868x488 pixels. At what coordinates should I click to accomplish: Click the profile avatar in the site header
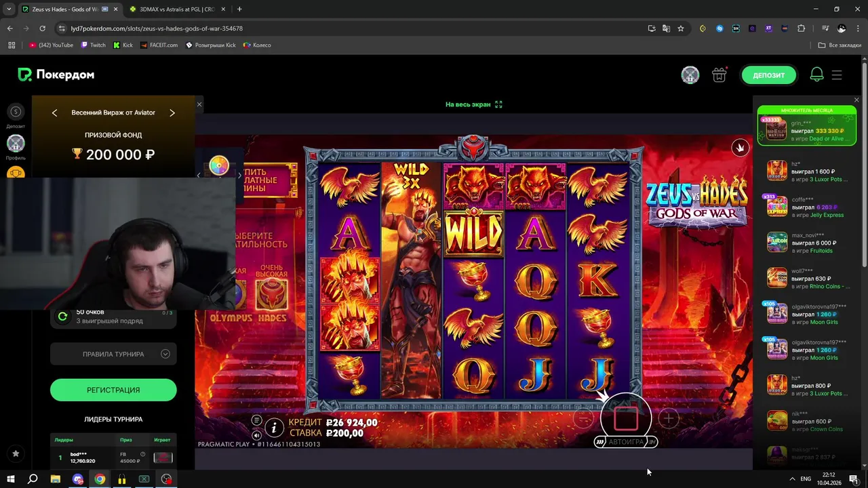690,75
